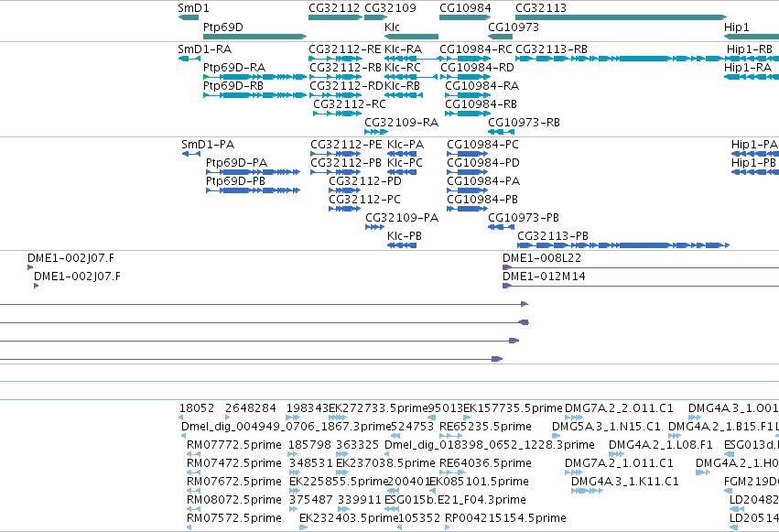Open protein Ptp69D-PA
The height and width of the screenshot is (532, 779).
(236, 163)
